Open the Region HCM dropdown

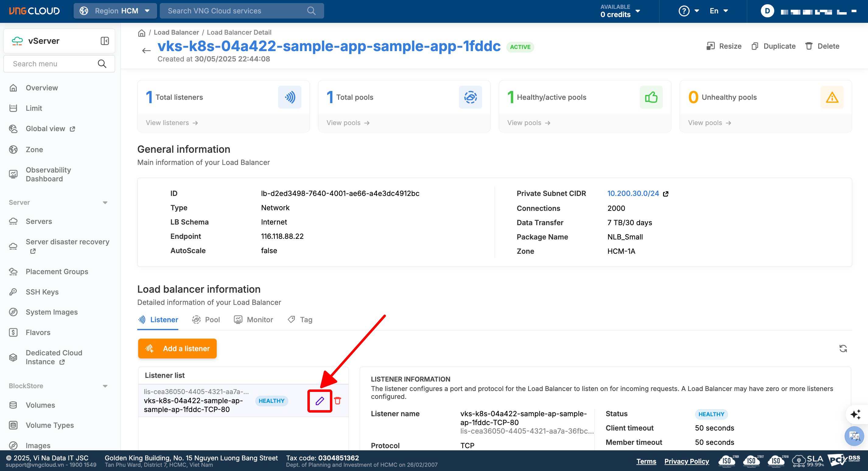tap(115, 11)
